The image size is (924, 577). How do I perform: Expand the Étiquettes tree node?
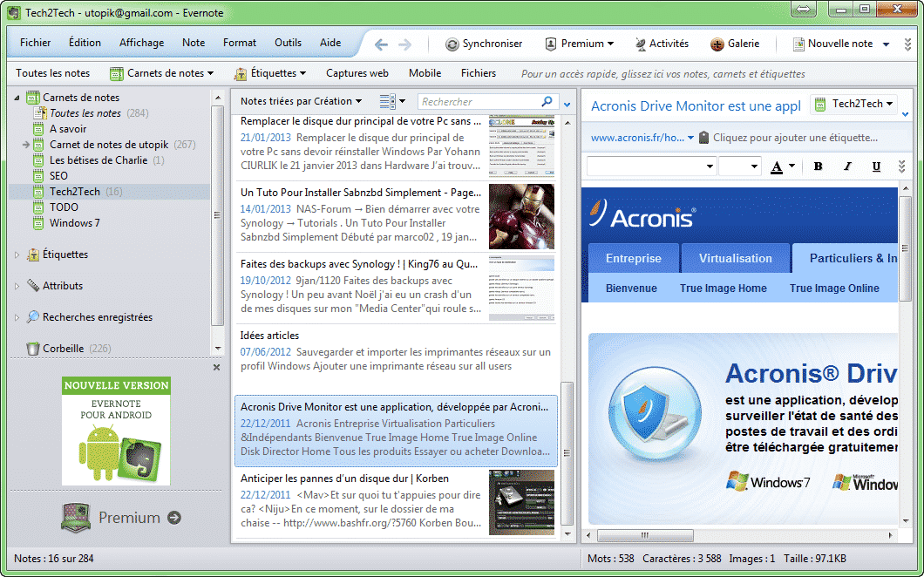click(17, 255)
